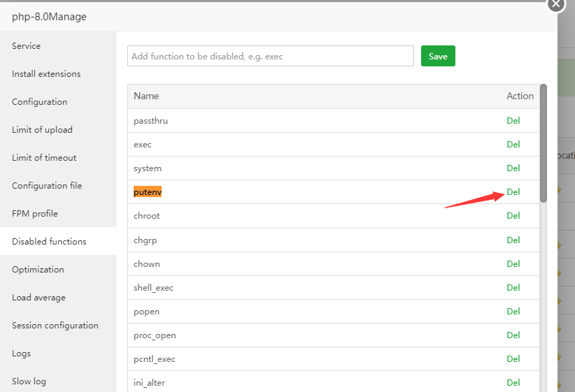
Task: Open the Service menu item
Action: coord(27,46)
